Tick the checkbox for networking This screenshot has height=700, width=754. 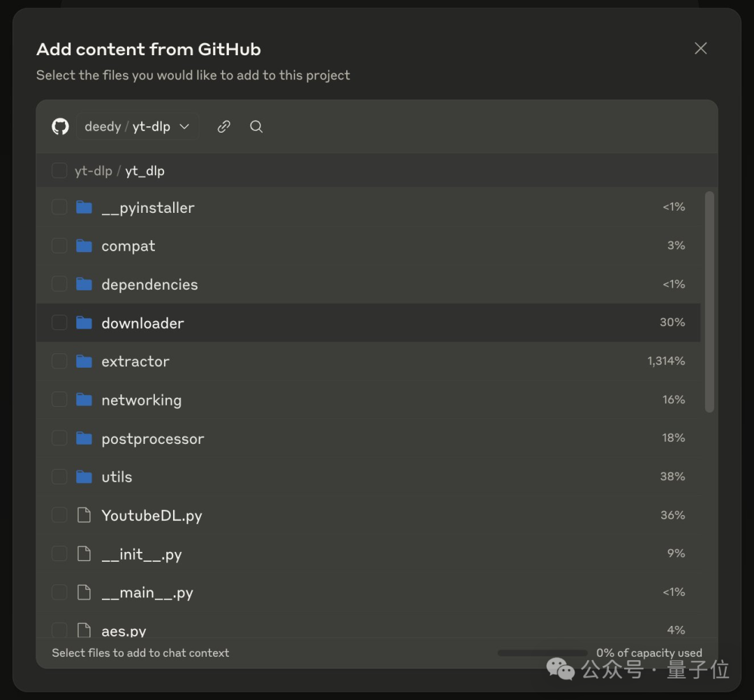coord(59,399)
